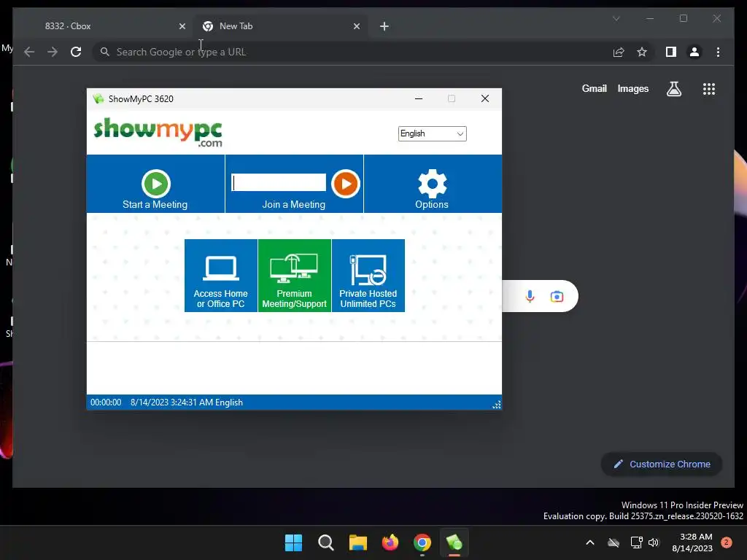
Task: Click the status bar date 8/14/2023 3:24:31 AM
Action: point(171,402)
